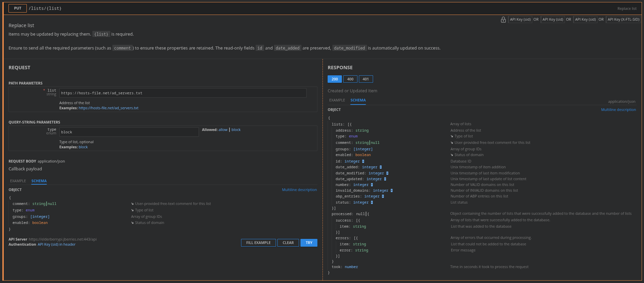This screenshot has width=644, height=283.
Task: Select the 200 response status
Action: (x=334, y=79)
